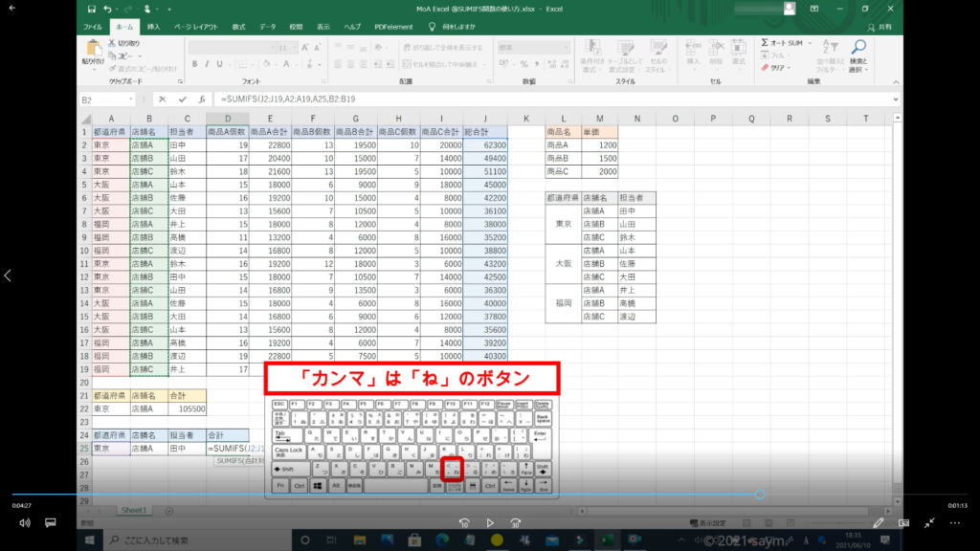
Task: Click the skip forward 30 seconds icon
Action: pos(516,523)
